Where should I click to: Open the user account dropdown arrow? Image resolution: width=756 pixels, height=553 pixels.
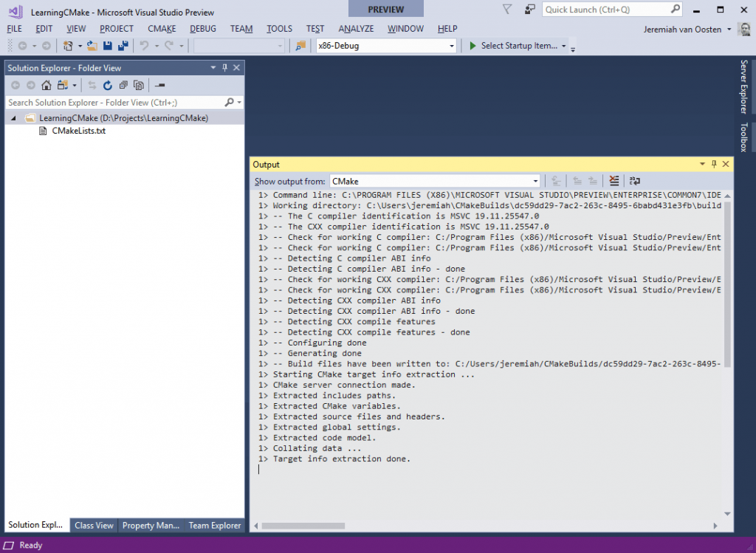click(729, 29)
